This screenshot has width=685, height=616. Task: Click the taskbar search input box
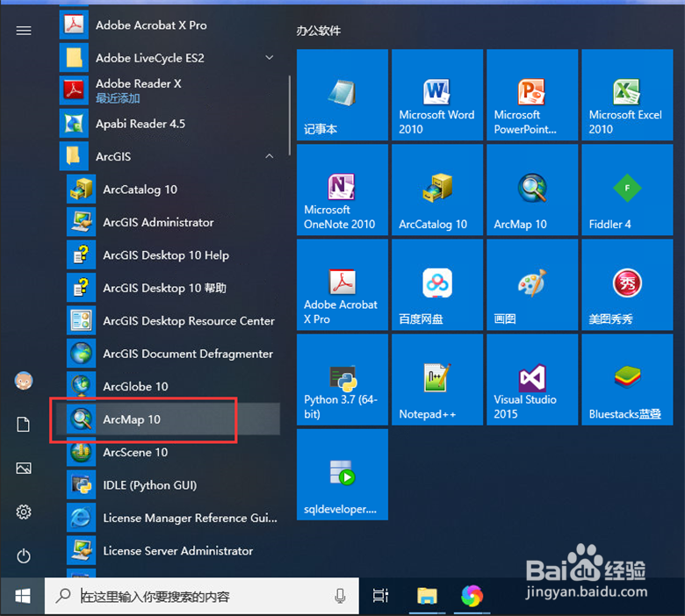click(x=202, y=596)
